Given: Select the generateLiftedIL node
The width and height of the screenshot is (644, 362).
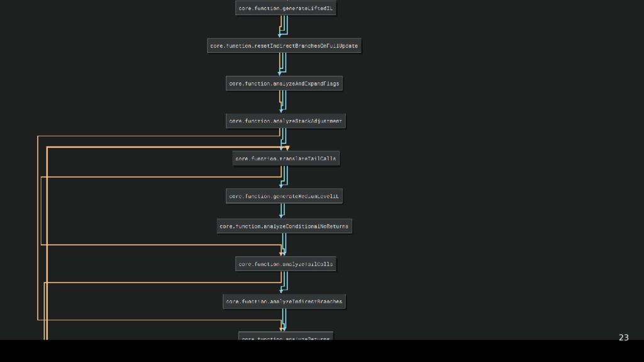Looking at the screenshot, I should click(x=286, y=8).
